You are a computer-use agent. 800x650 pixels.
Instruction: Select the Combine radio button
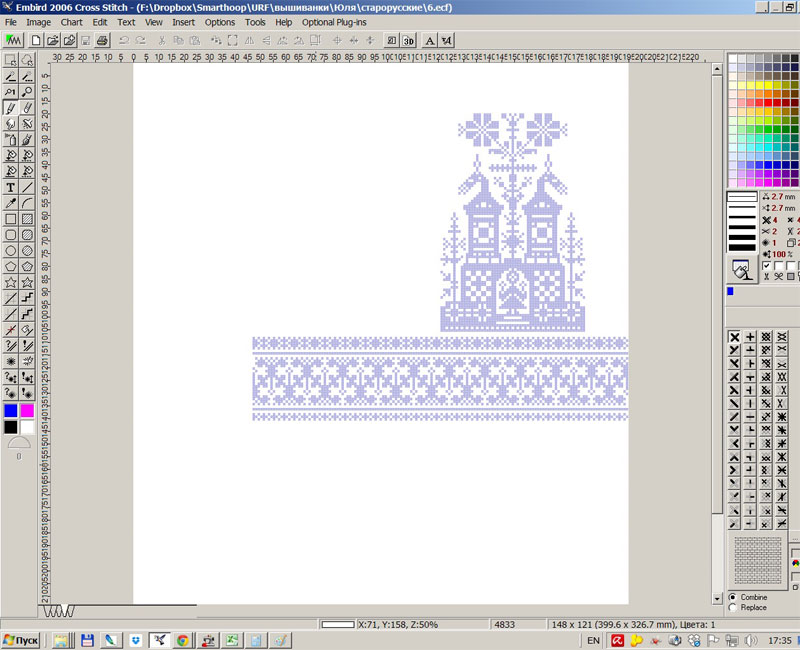[x=735, y=597]
